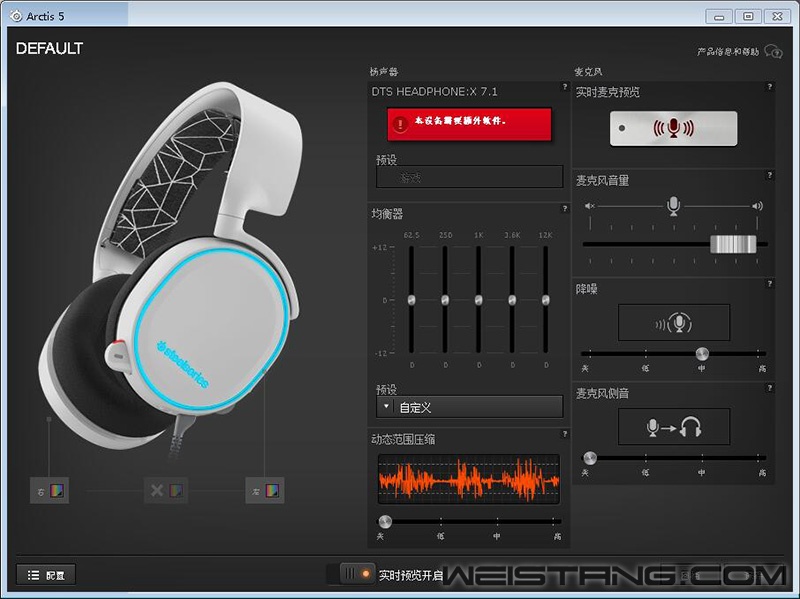Click the red warning exclamation icon
The image size is (800, 599).
click(x=400, y=124)
